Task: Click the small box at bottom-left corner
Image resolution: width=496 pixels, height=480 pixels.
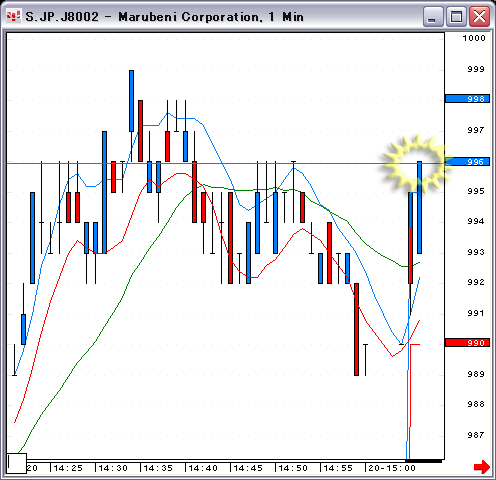Action: coord(17,463)
